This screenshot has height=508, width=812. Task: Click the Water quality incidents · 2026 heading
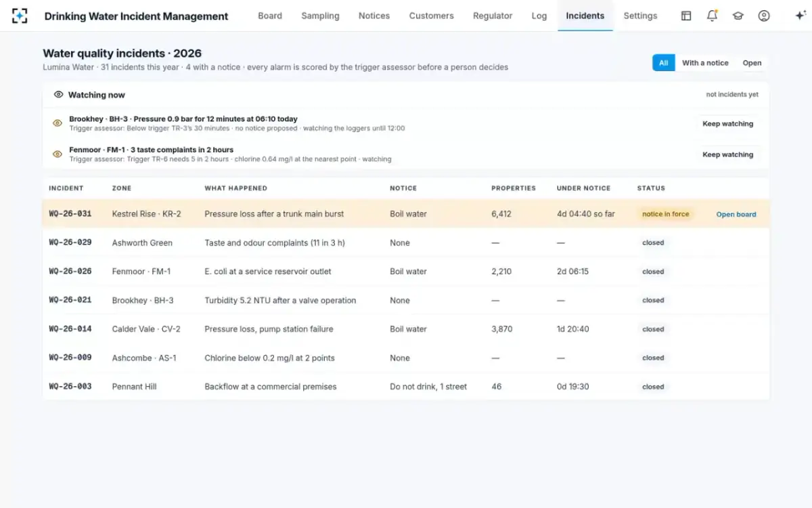[122, 54]
